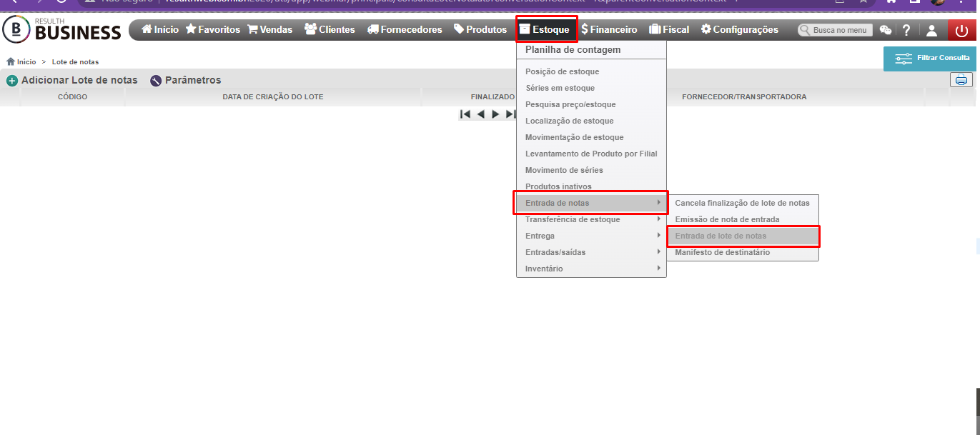
Task: Click the printer icon
Action: (961, 80)
